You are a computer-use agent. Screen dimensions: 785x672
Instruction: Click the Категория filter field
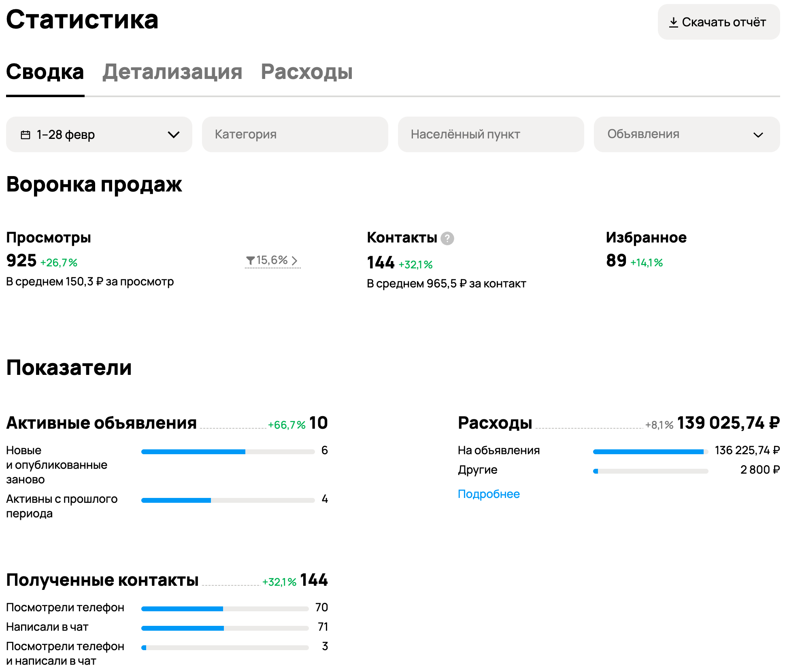[x=295, y=135]
